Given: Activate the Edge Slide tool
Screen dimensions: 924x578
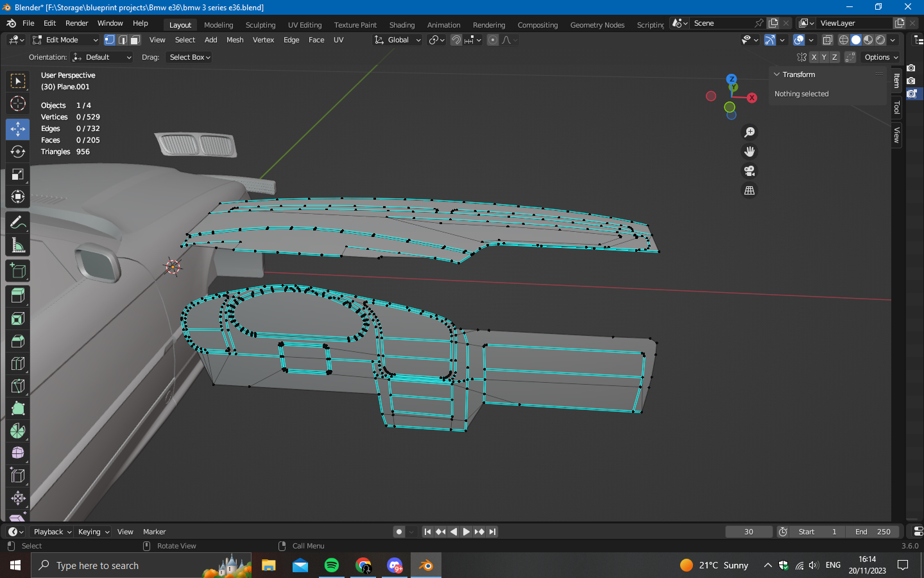Looking at the screenshot, I should point(18,476).
